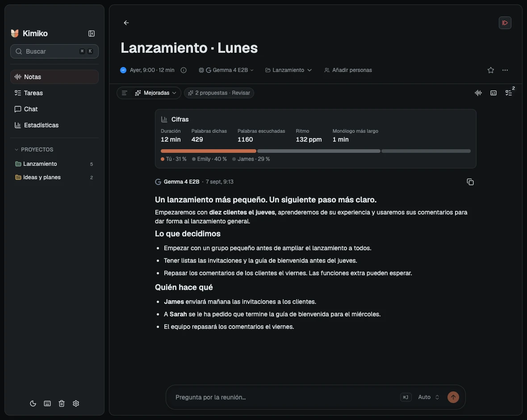Toggle dark mode with the moon icon
This screenshot has height=420, width=527.
(x=33, y=403)
